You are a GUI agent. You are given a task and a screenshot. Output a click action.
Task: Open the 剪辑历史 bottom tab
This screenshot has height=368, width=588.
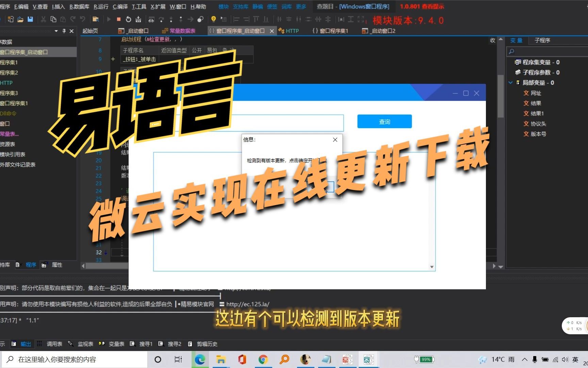coord(203,344)
